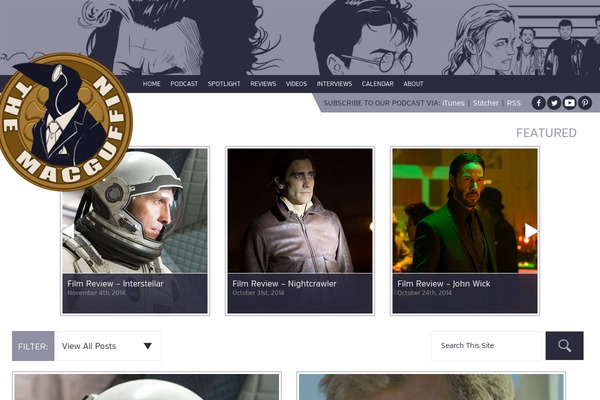Open the Pinterest social icon
Image resolution: width=600 pixels, height=400 pixels.
[585, 103]
